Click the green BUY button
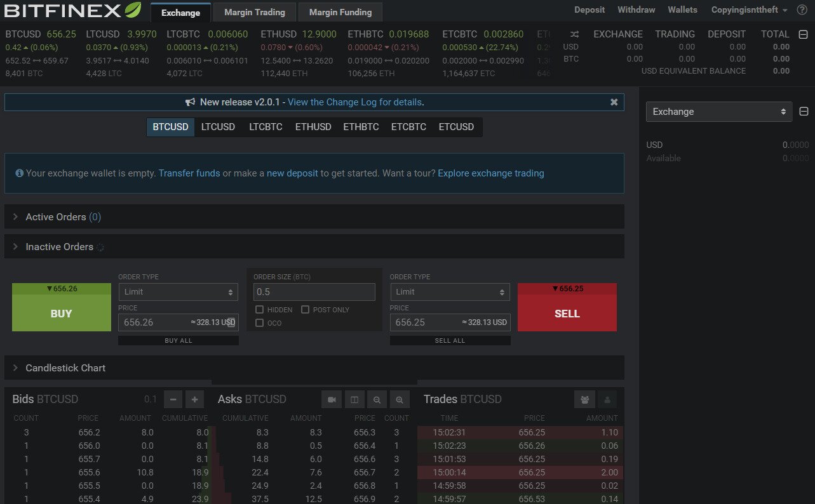 pyautogui.click(x=62, y=307)
